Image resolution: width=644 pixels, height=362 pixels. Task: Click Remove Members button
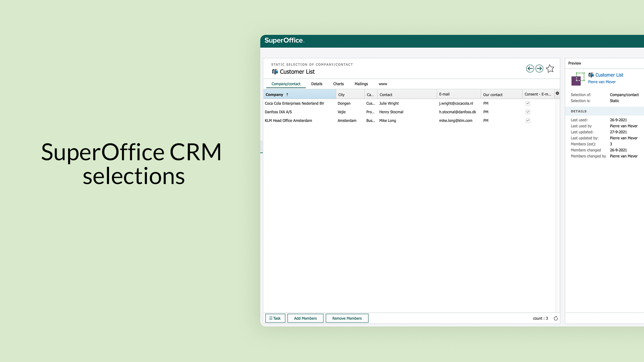click(x=347, y=318)
